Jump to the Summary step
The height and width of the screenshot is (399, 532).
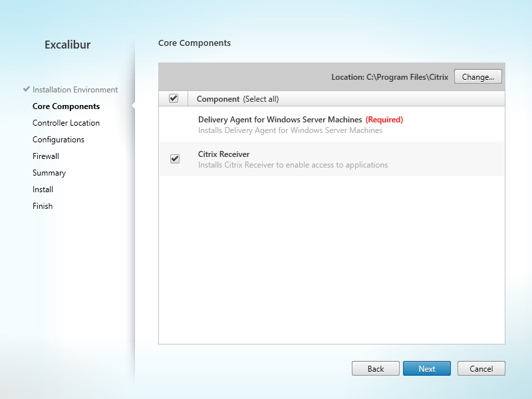[x=49, y=173]
